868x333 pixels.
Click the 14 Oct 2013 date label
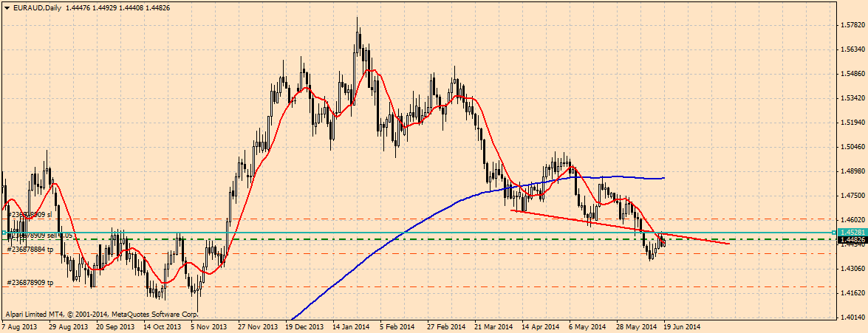163,327
